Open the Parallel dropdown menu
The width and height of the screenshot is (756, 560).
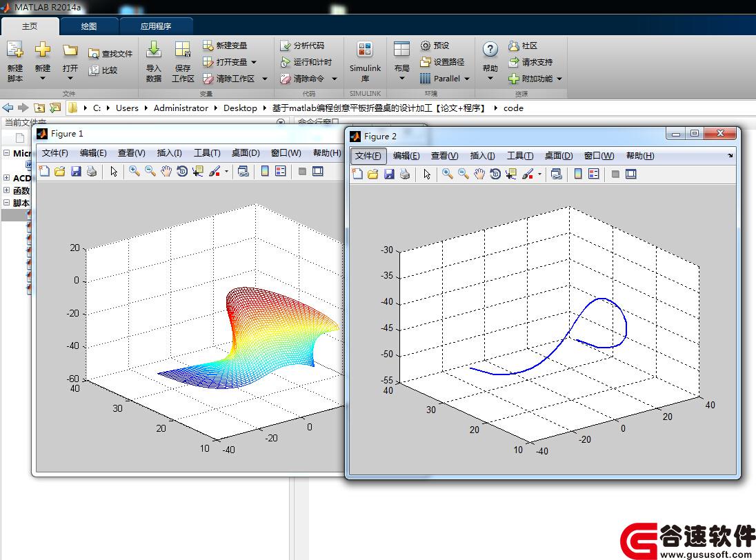[x=444, y=79]
